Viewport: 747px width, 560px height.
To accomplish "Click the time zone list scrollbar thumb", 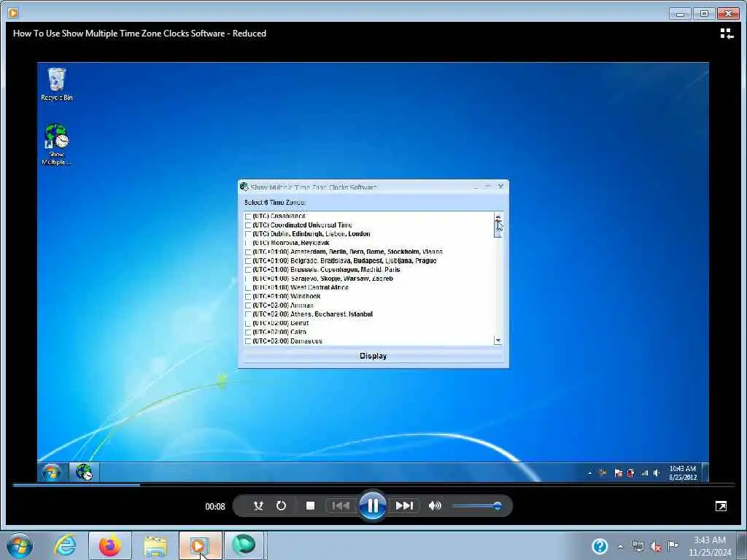I will [498, 228].
